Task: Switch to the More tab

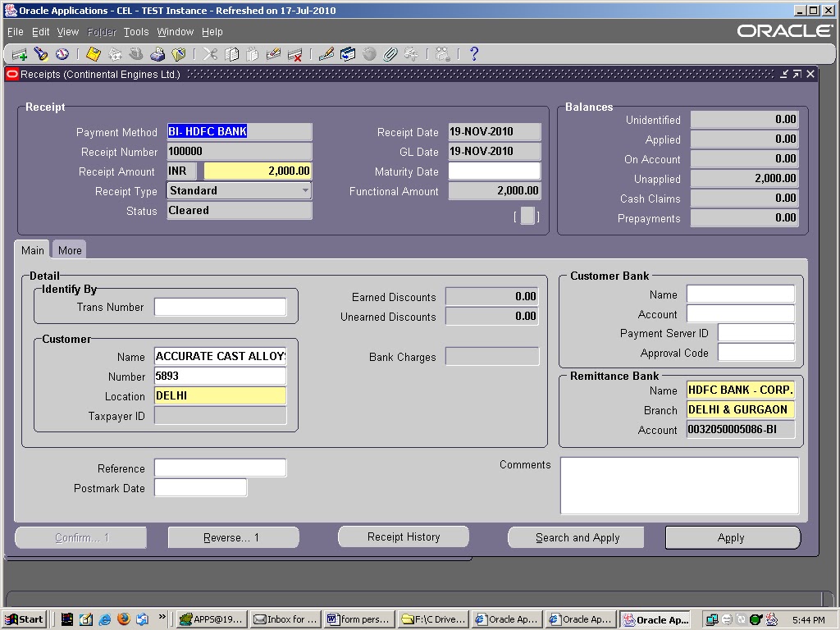Action: click(x=70, y=250)
